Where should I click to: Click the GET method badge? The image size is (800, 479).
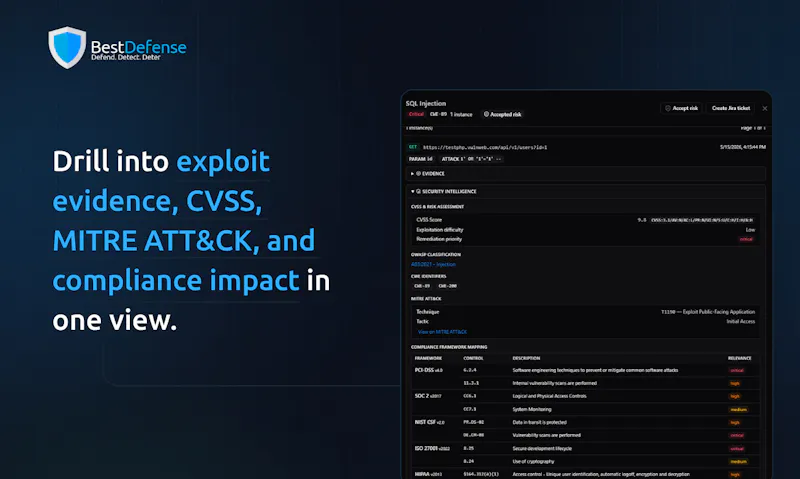tap(413, 147)
